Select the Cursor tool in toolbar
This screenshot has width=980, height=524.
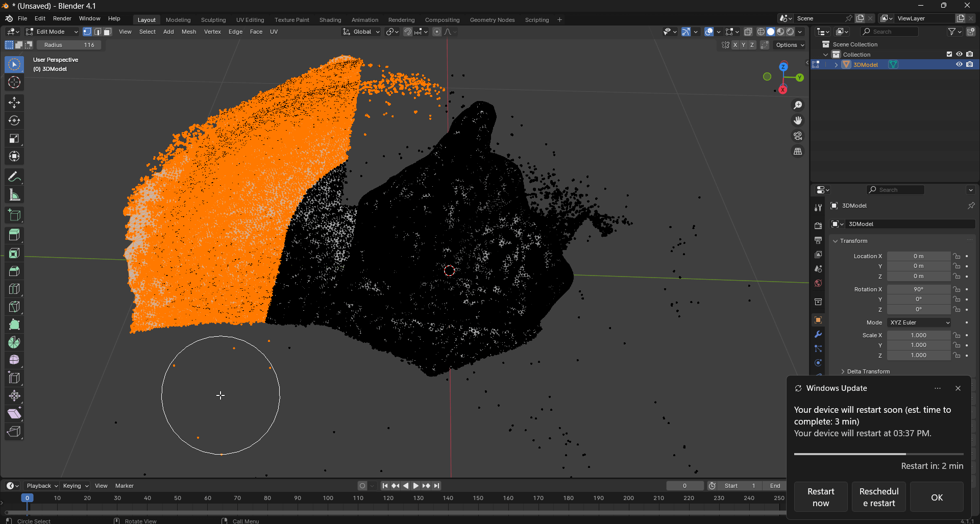[x=14, y=82]
